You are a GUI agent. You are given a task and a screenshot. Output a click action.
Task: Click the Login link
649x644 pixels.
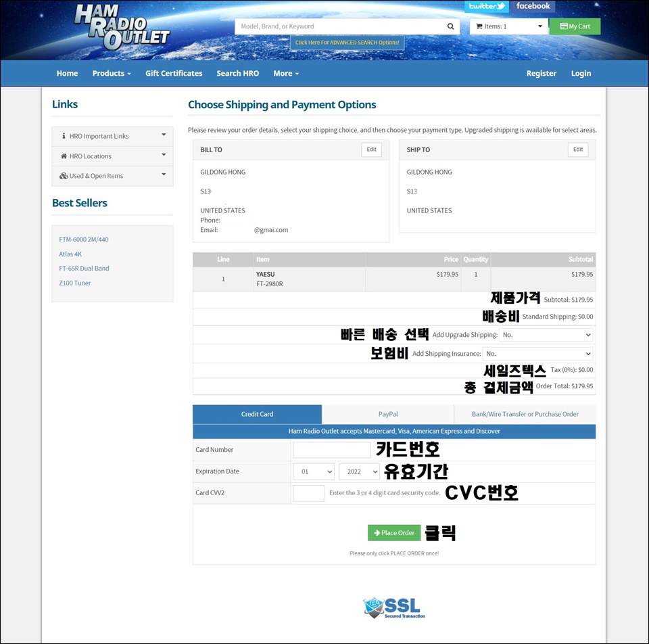tap(581, 73)
